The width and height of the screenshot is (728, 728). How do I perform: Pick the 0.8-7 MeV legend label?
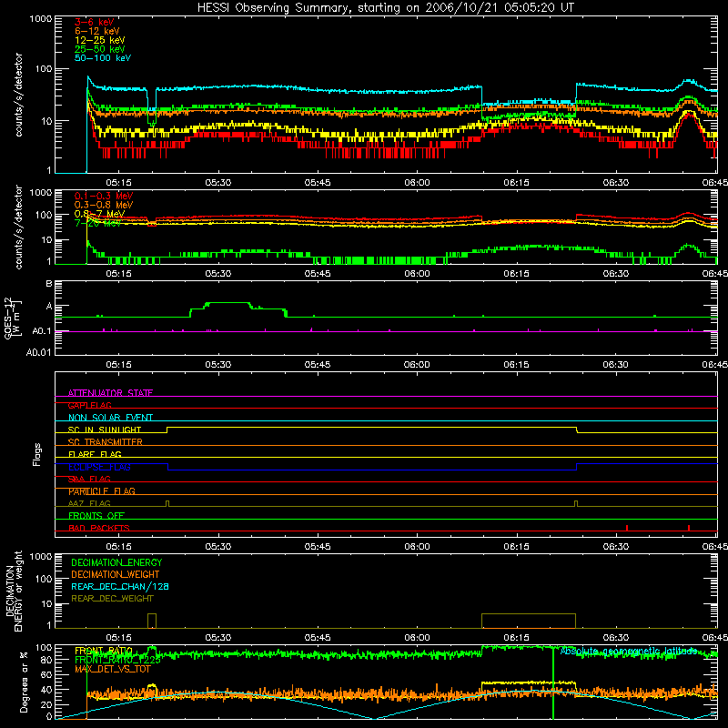pos(99,214)
